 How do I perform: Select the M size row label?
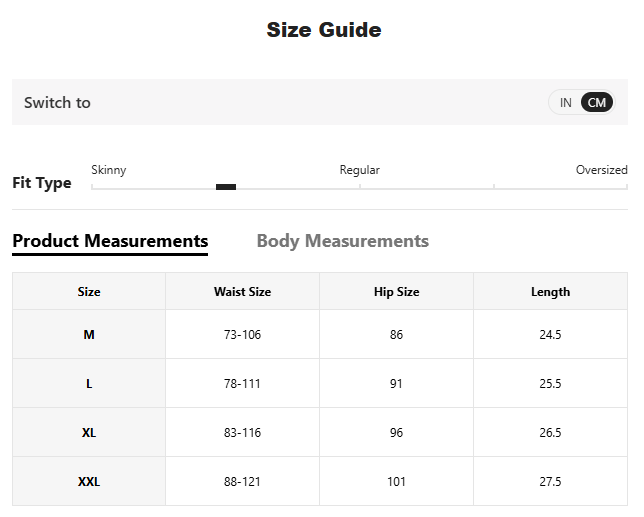pos(89,335)
